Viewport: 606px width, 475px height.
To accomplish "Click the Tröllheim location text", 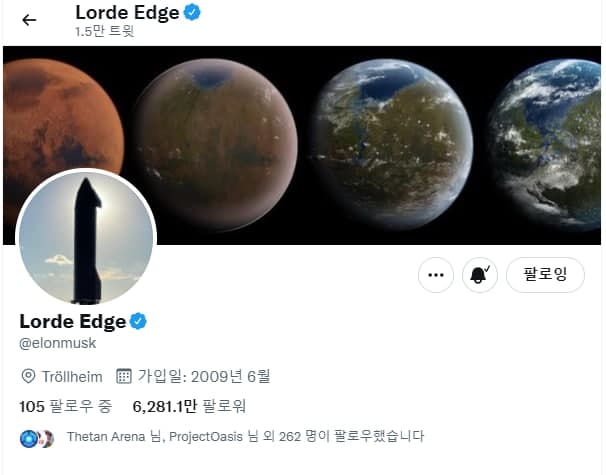I will point(72,377).
